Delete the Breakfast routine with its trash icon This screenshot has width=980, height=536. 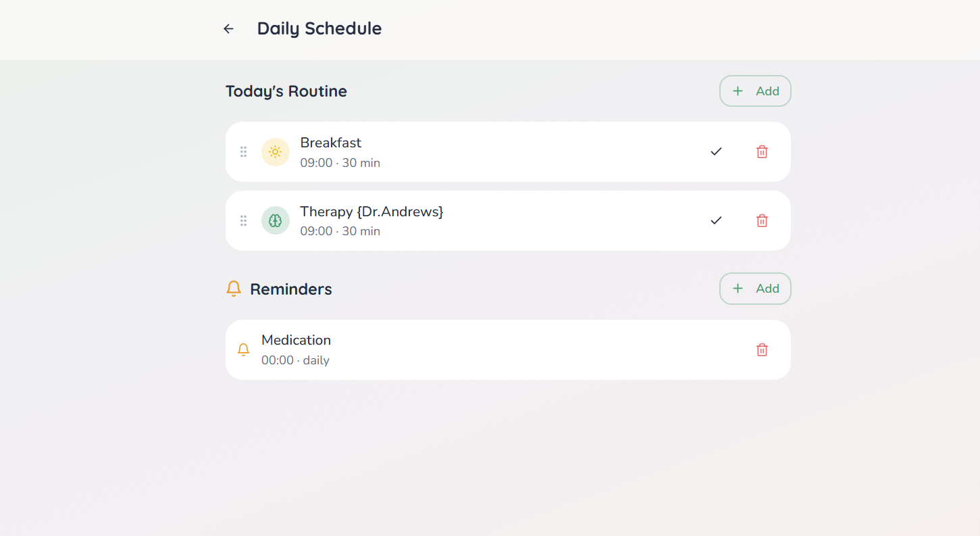coord(762,151)
